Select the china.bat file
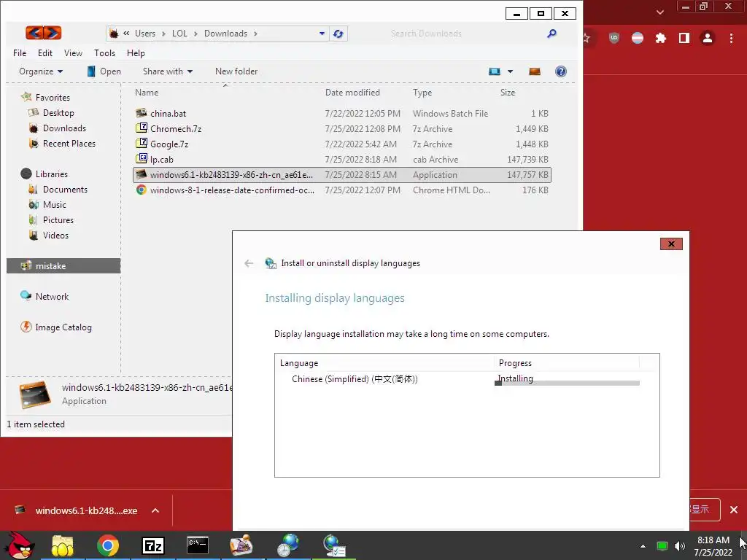This screenshot has height=560, width=747. 342,113
